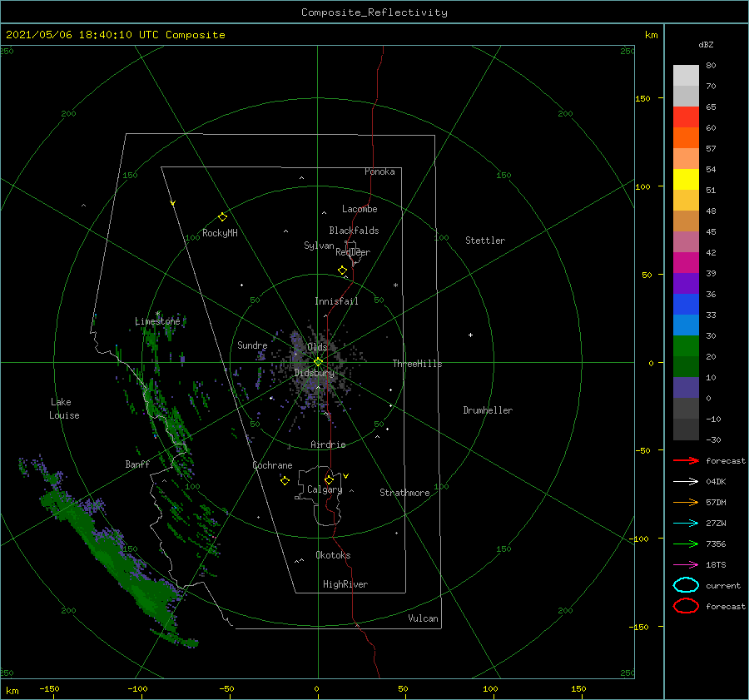Click the RockyMH town label

pyautogui.click(x=220, y=233)
